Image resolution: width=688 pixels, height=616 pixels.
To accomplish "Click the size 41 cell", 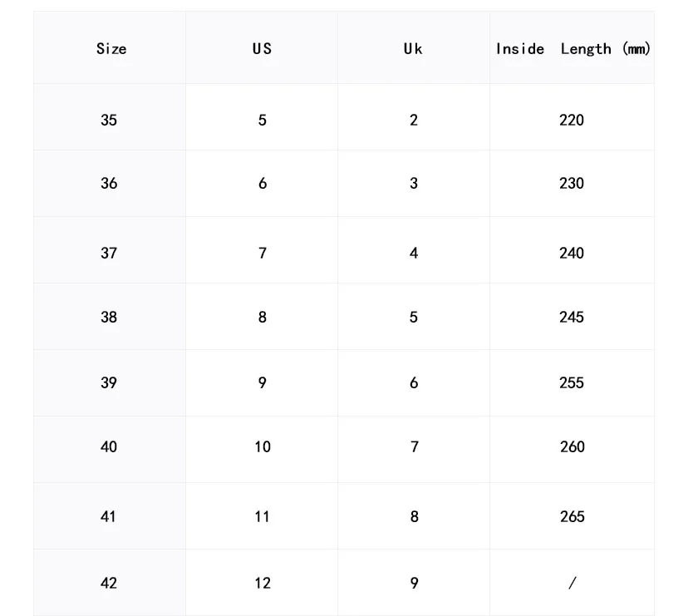I will pos(109,516).
